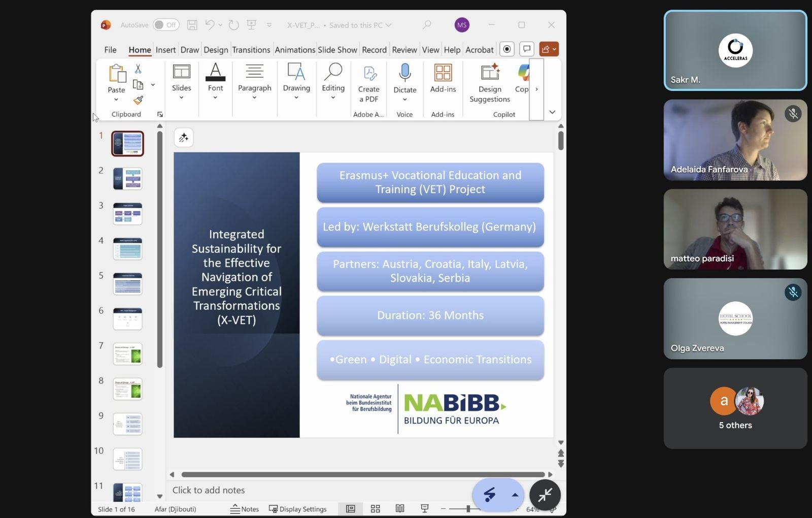Open the Editing dropdown
Image resolution: width=812 pixels, height=518 pixels.
click(x=333, y=81)
